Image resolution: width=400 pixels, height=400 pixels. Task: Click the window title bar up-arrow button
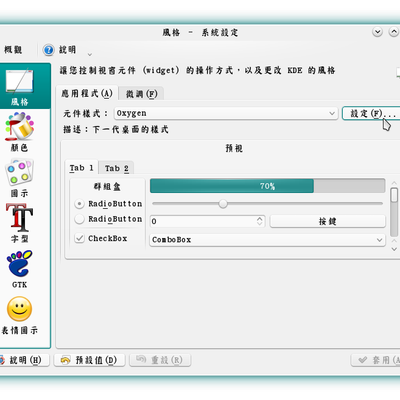tap(394, 32)
